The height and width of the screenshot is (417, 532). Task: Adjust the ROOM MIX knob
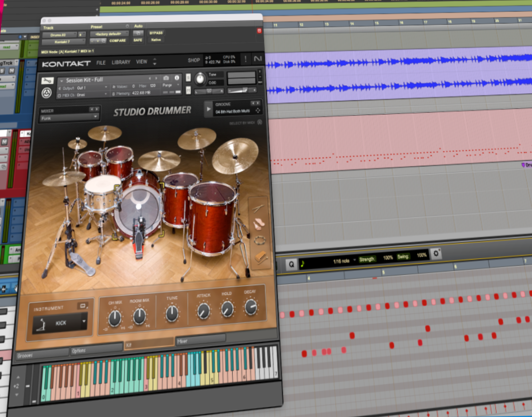pos(139,316)
